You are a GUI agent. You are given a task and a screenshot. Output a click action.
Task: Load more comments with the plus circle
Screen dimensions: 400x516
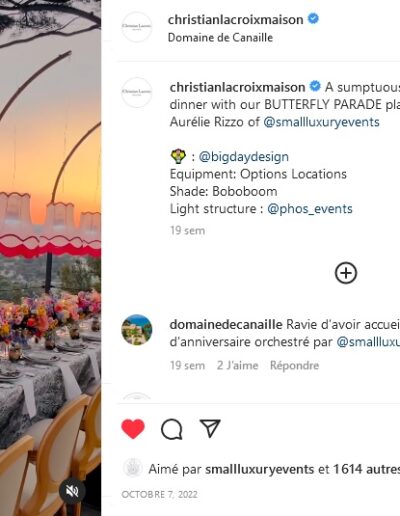[x=346, y=273]
